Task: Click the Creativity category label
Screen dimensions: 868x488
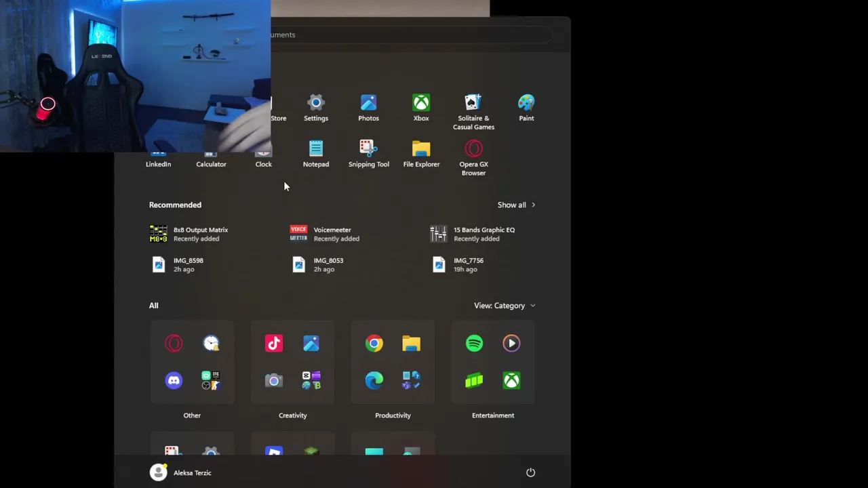Action: pyautogui.click(x=293, y=415)
